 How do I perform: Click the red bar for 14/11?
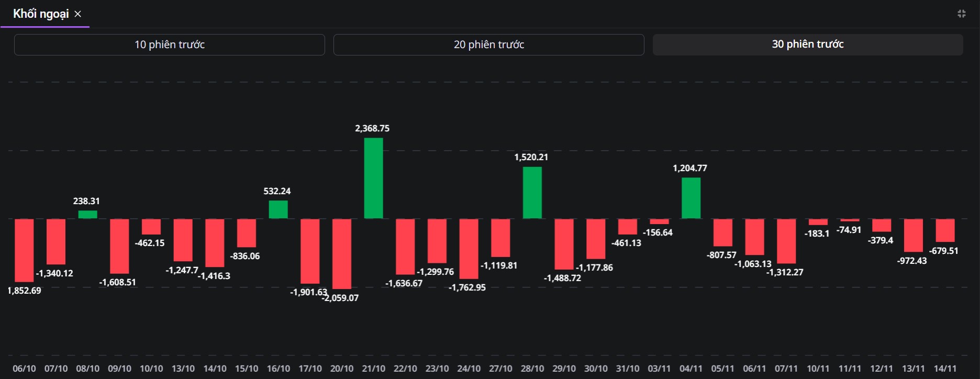[945, 230]
